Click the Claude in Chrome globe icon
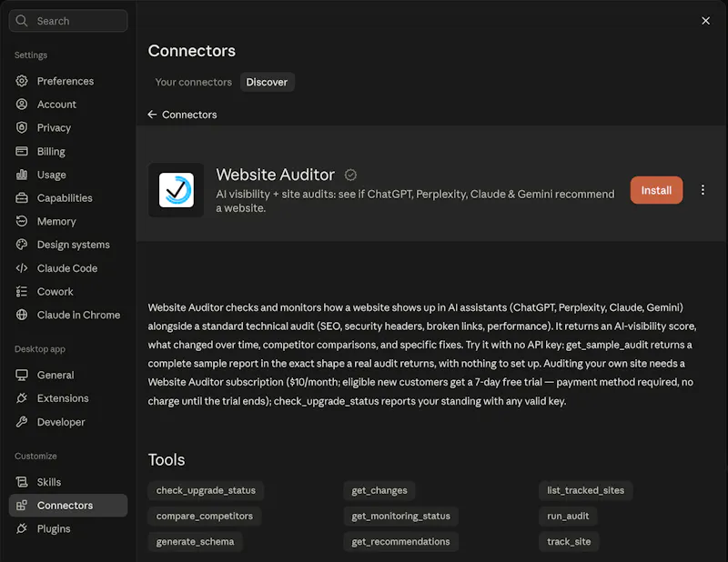The height and width of the screenshot is (562, 728). [21, 315]
